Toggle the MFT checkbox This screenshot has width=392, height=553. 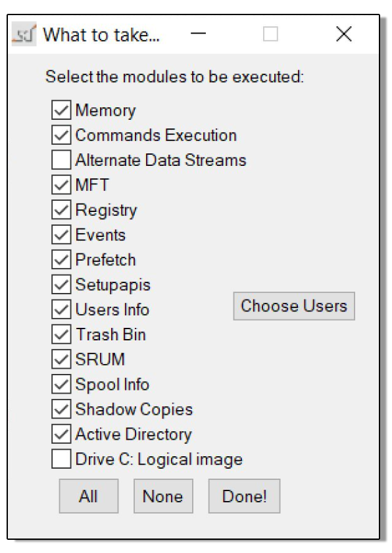pyautogui.click(x=61, y=185)
